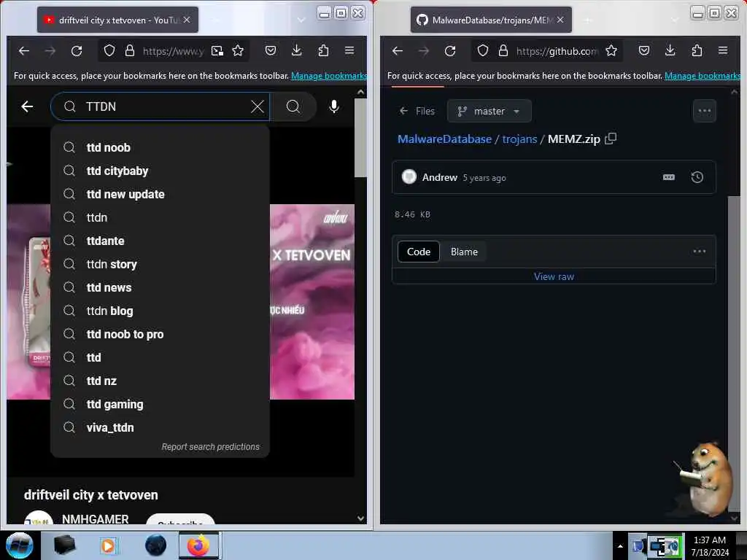747x560 pixels.
Task: Expand commit message ellipsis next to Andrew
Action: [668, 177]
